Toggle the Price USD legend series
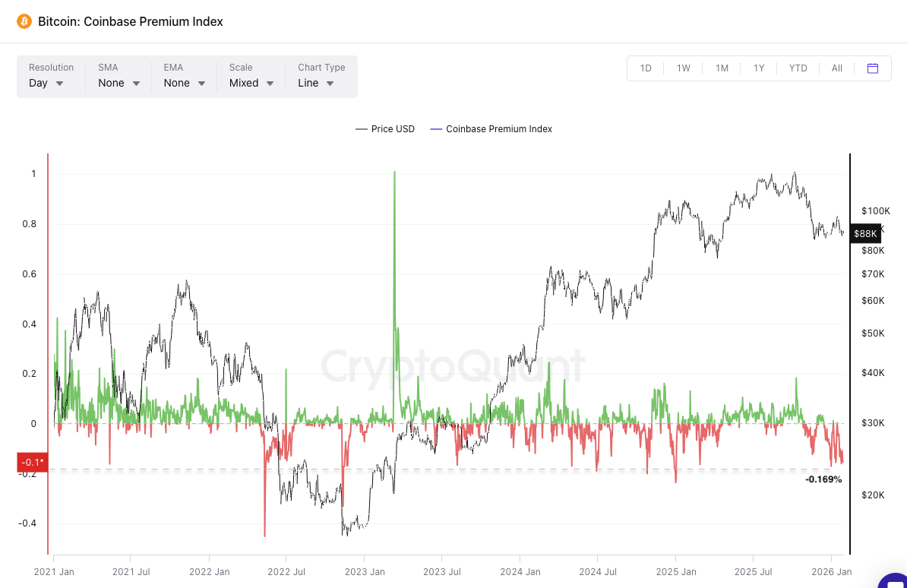Screen dimensions: 907x588 [385, 128]
